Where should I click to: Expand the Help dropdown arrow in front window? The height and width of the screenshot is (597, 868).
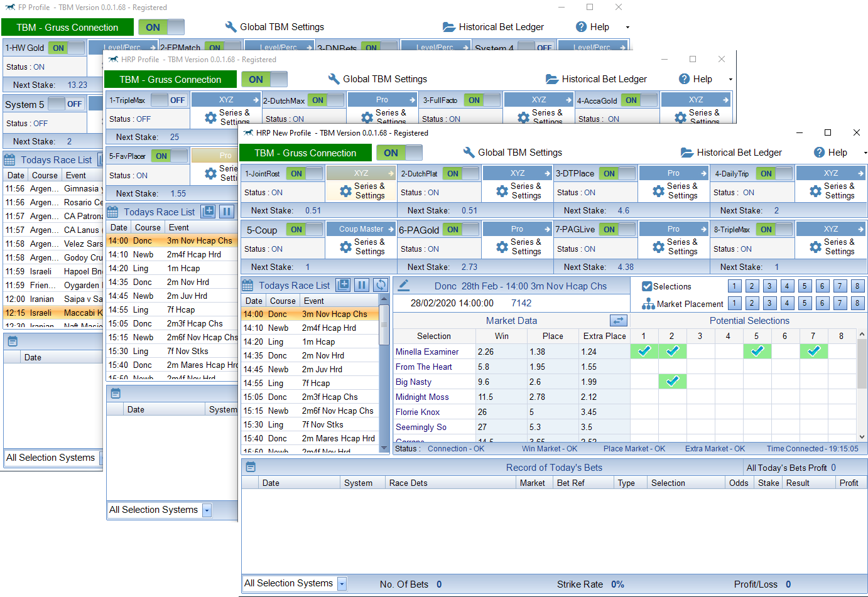tap(865, 153)
